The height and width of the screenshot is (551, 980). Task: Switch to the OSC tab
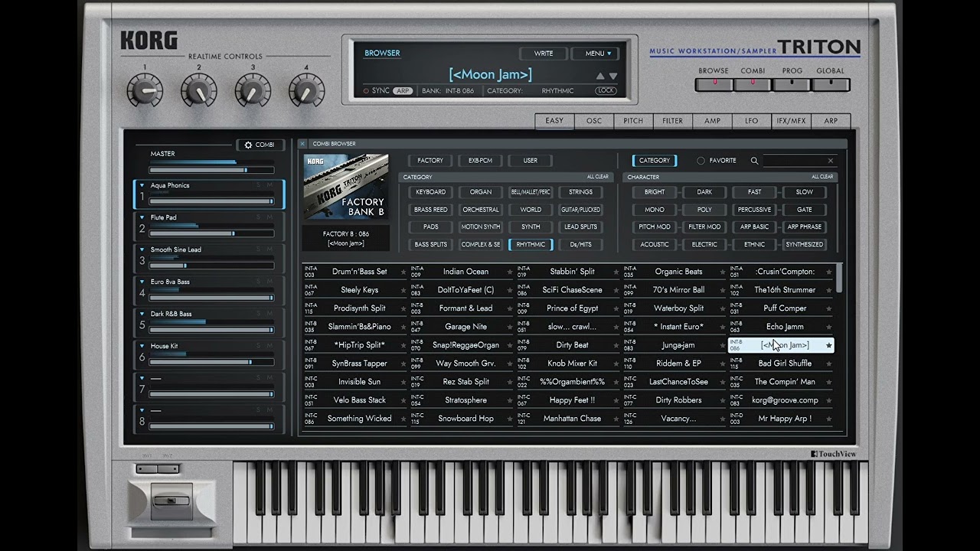pos(594,121)
